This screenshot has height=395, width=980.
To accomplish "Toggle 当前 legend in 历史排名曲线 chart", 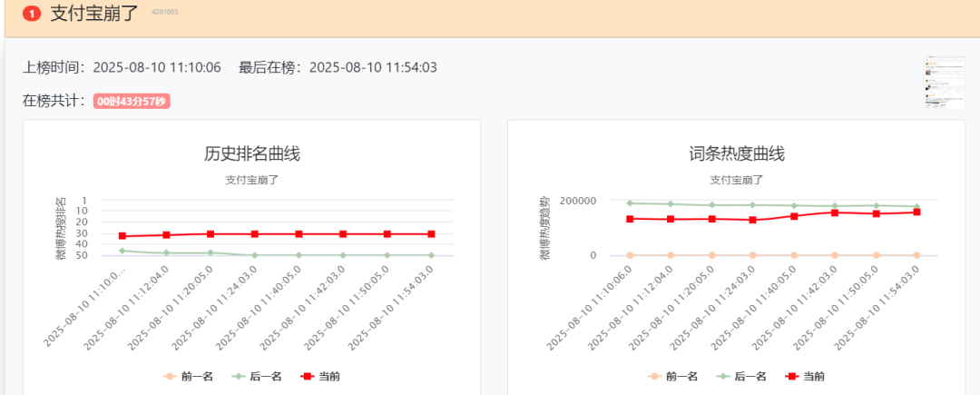I will [x=320, y=376].
